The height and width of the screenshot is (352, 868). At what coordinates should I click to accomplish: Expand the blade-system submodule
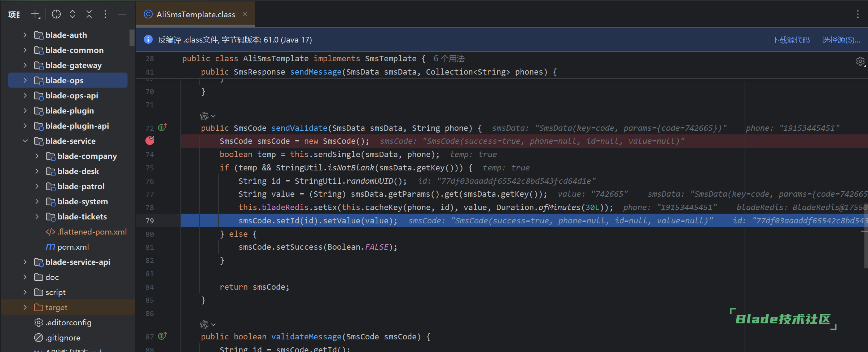click(37, 201)
